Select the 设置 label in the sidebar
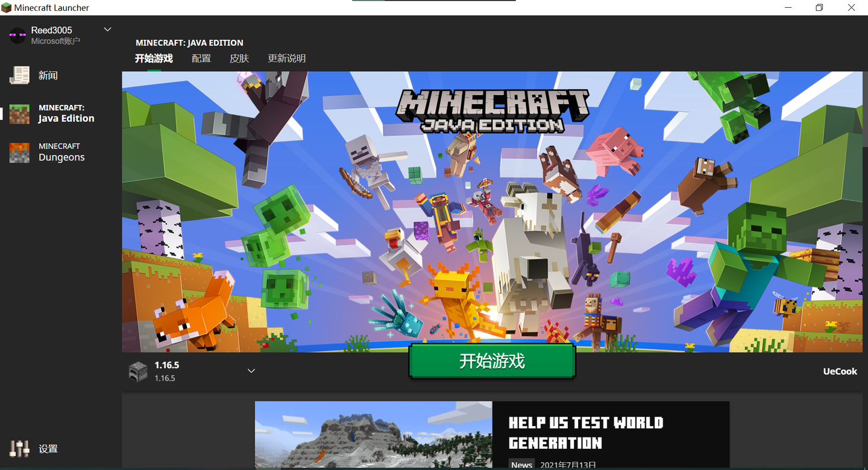Screen dimensions: 868x470 pos(48,449)
